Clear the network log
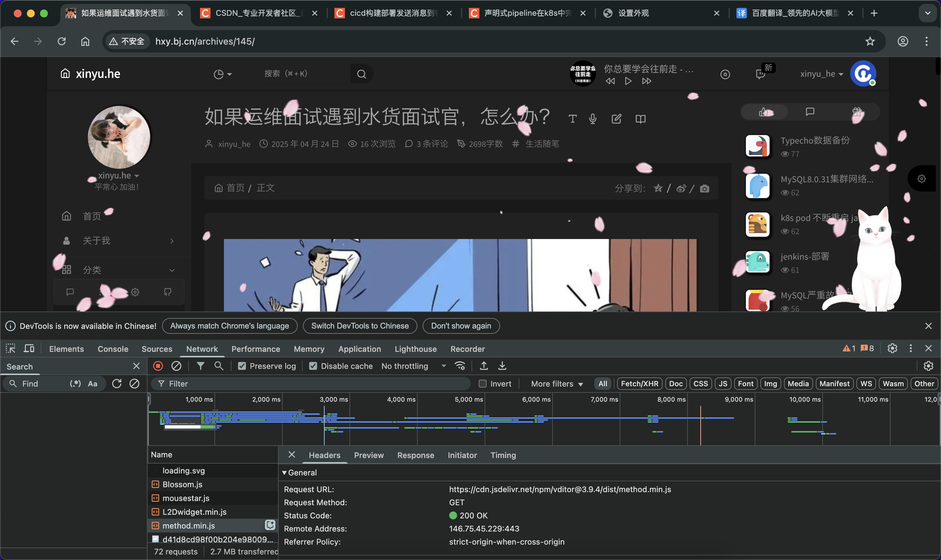This screenshot has height=560, width=941. 176,366
